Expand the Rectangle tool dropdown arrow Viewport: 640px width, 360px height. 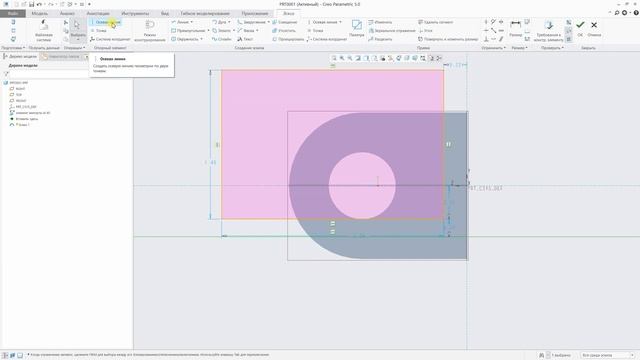(x=208, y=31)
